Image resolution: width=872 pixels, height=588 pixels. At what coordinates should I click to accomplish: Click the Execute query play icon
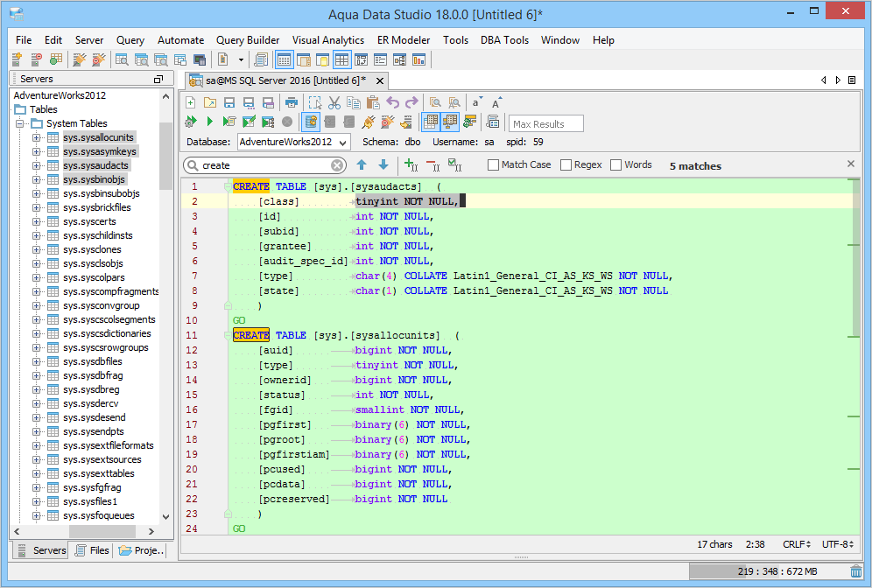(210, 122)
